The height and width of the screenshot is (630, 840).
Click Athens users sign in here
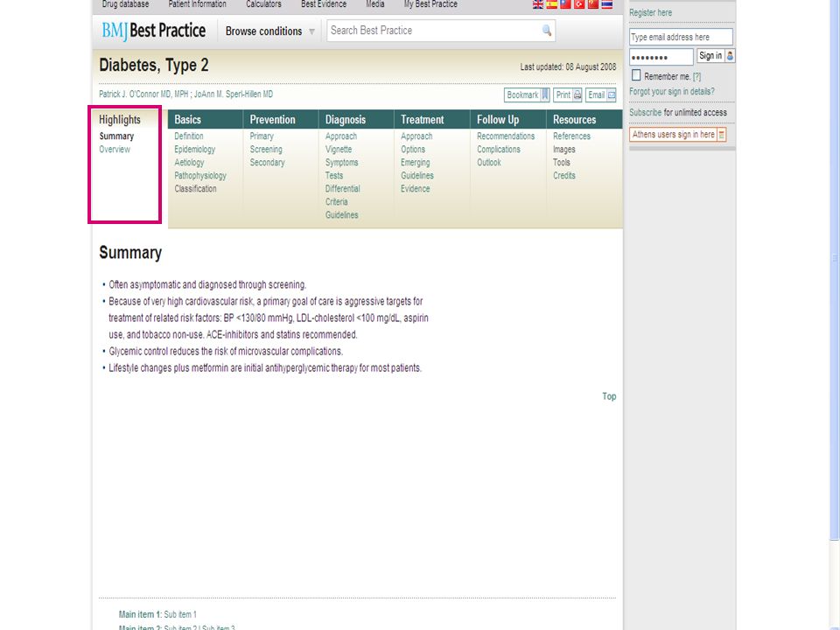click(x=677, y=135)
